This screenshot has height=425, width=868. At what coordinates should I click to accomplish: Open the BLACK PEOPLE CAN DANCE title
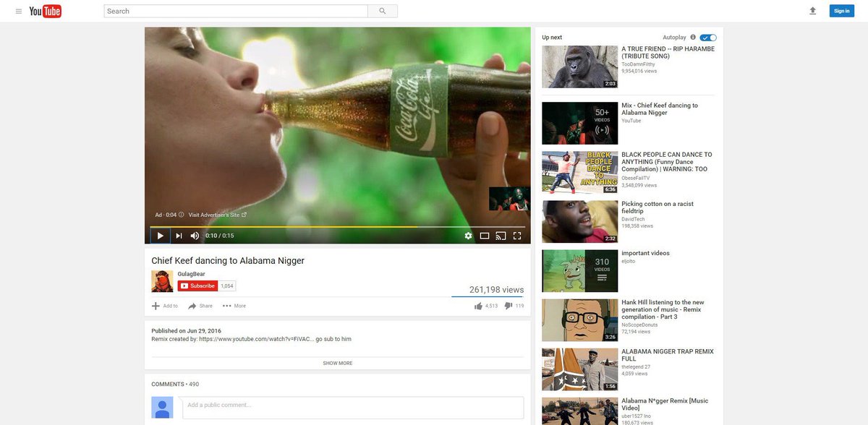click(x=667, y=162)
